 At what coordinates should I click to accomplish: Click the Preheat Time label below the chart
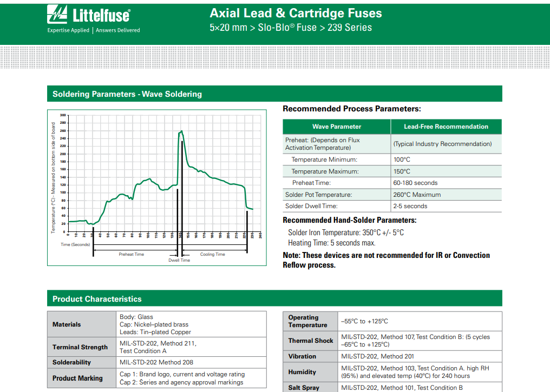coord(132,254)
